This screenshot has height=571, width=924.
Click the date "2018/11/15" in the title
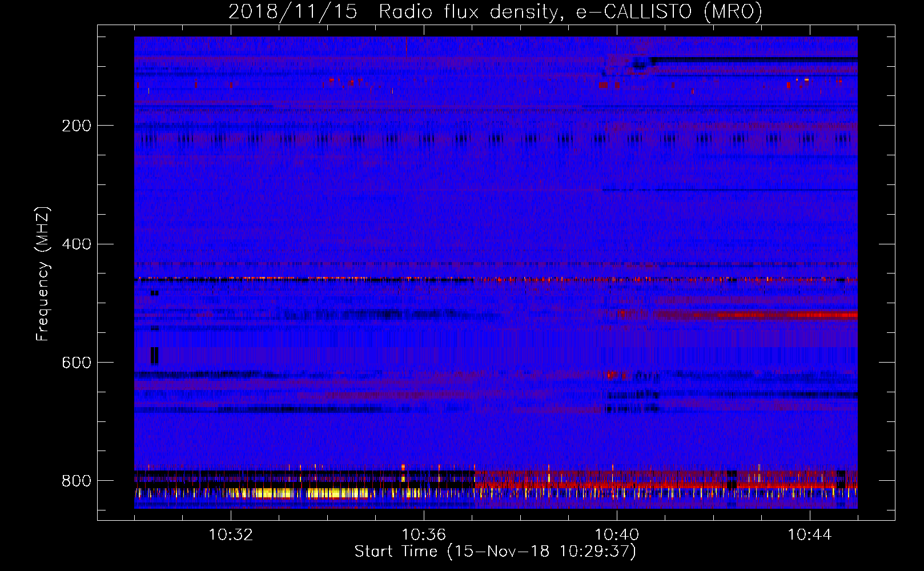(293, 11)
